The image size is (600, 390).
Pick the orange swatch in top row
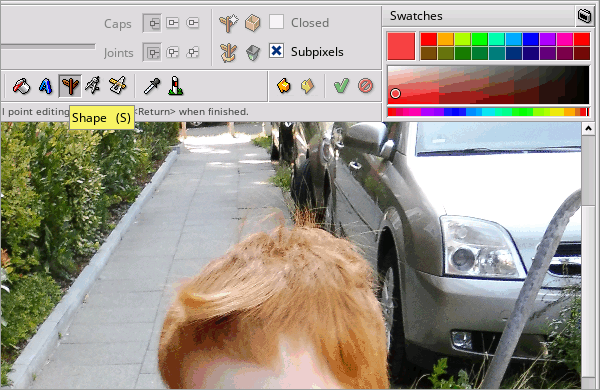(x=445, y=39)
